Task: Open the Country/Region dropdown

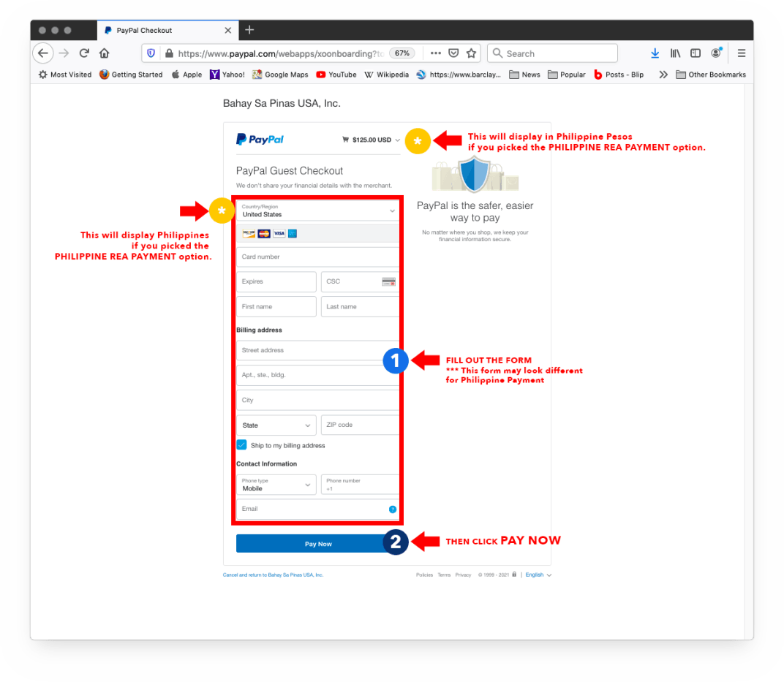Action: point(318,211)
